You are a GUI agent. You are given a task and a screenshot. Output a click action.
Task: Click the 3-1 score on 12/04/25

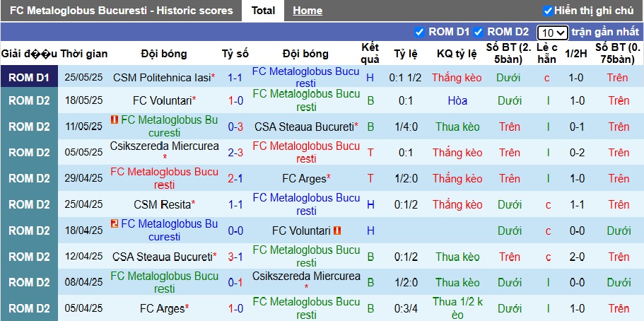235,257
